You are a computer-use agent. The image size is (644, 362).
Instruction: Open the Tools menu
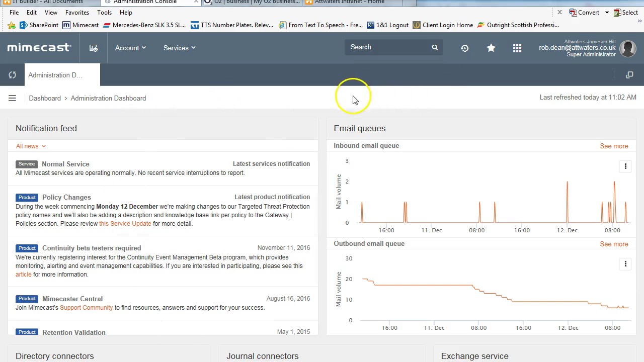tap(105, 13)
